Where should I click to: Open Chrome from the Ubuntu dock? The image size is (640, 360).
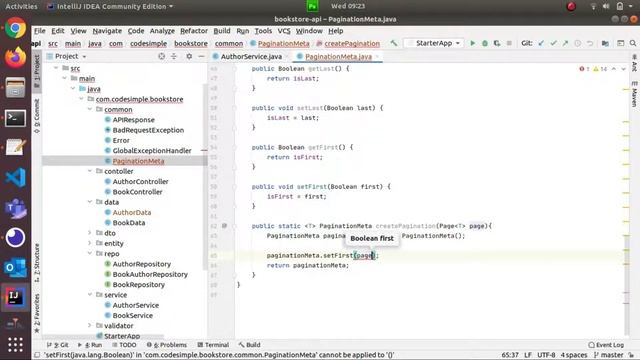(x=16, y=28)
